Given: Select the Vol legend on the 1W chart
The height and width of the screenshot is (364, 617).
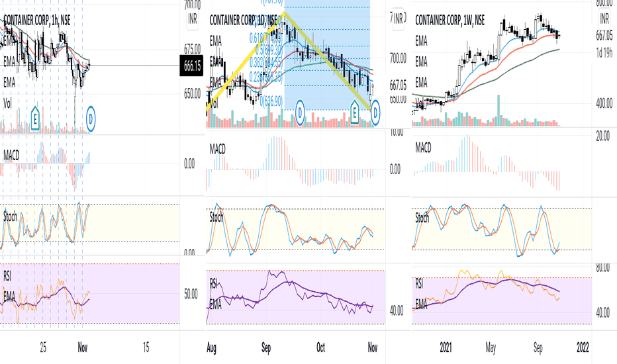Looking at the screenshot, I should click(420, 104).
